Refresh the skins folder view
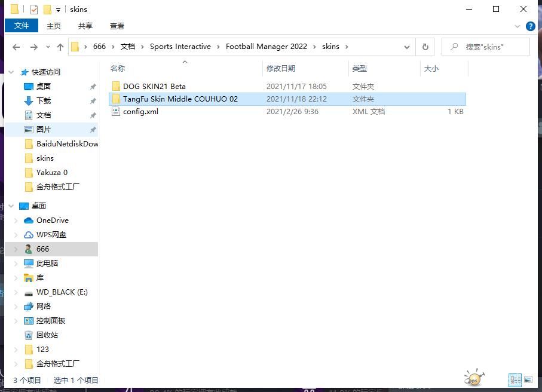The height and width of the screenshot is (392, 542). tap(425, 47)
